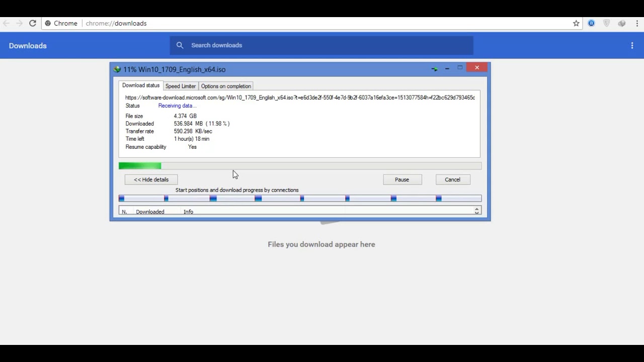Click the '4.374 GB' file size value

coord(185,116)
